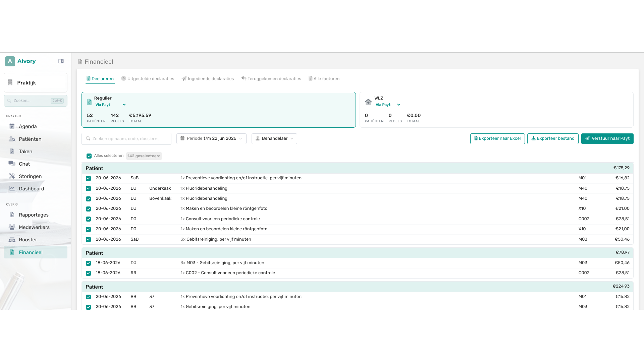
Task: Click the return arrow icon on Teruggekomen declaraties
Action: pos(244,78)
